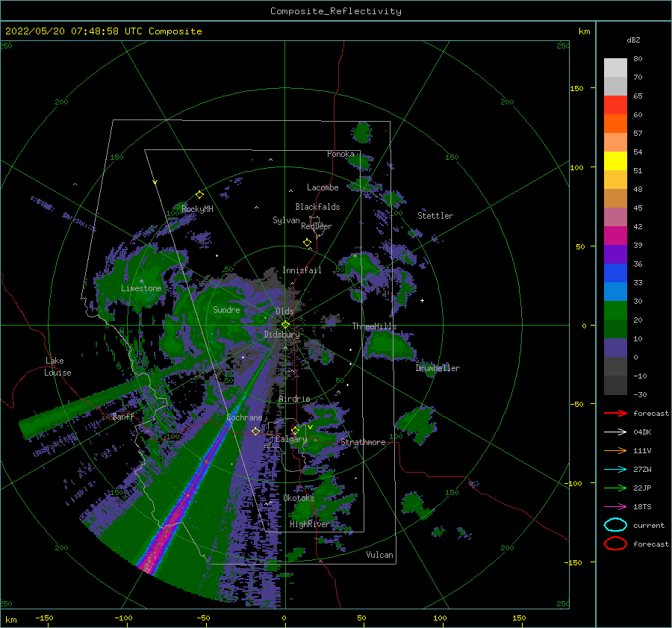This screenshot has width=672, height=628.
Task: Click the Composite_Reflectivity title
Action: coord(335,11)
